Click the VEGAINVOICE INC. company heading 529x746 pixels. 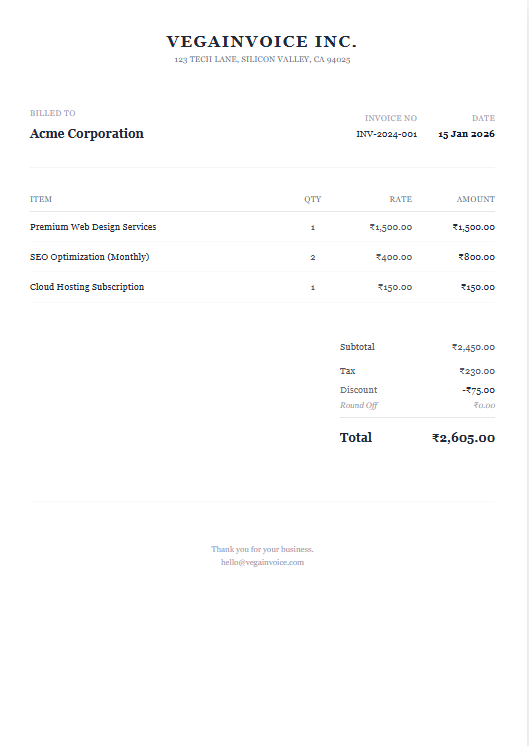tap(262, 42)
